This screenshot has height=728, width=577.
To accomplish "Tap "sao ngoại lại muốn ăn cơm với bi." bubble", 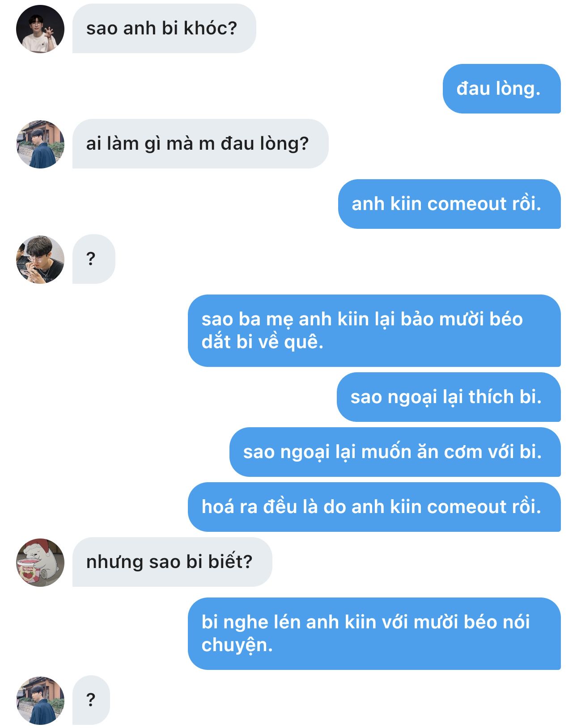I will pos(395,452).
